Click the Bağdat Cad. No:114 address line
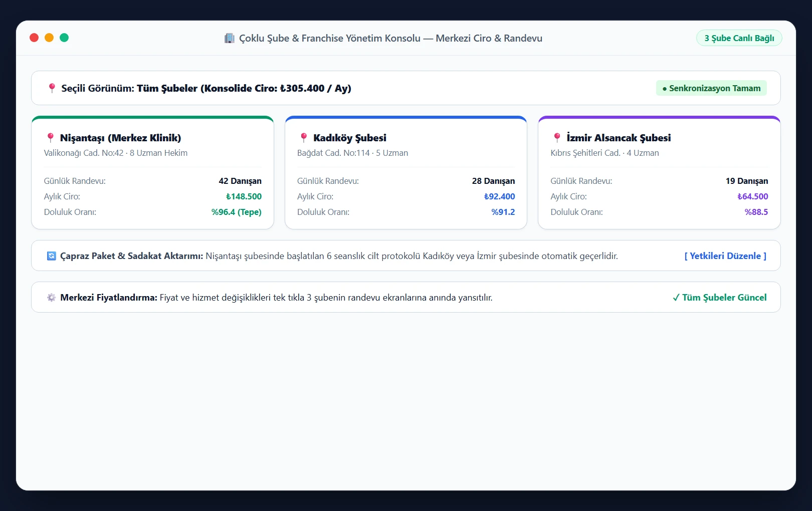Screen dimensions: 812x511 pos(352,153)
